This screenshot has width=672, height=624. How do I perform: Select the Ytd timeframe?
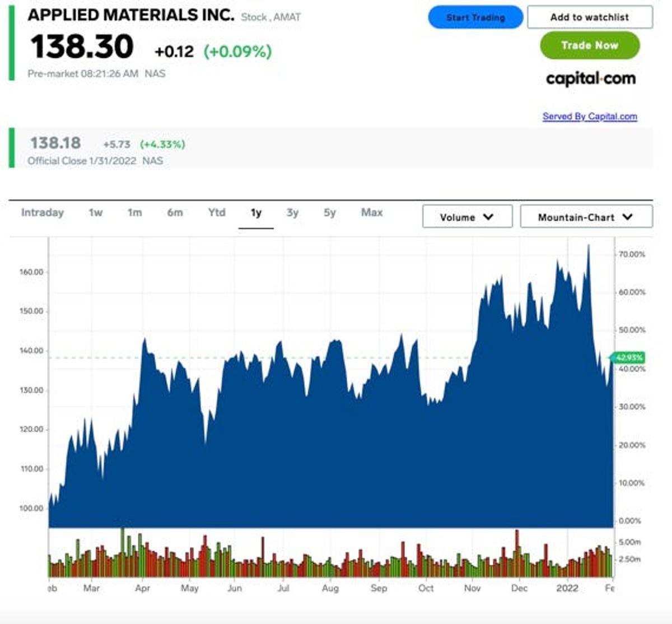tap(216, 213)
